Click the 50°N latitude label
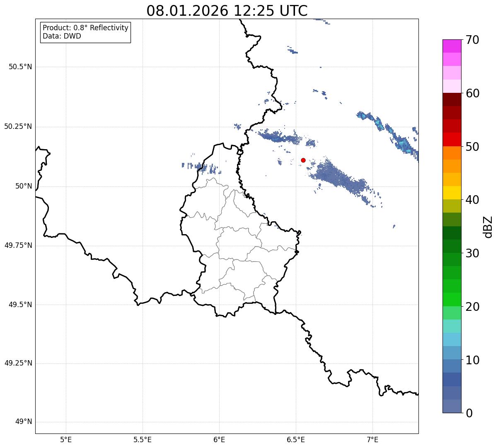The width and height of the screenshot is (498, 448). coord(24,186)
